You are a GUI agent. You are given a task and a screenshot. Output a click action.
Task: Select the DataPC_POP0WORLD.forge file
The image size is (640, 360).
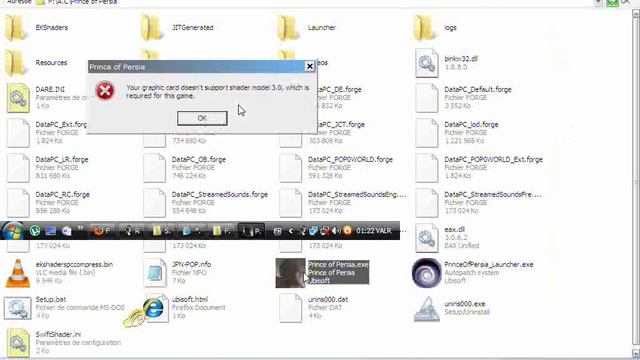point(336,168)
